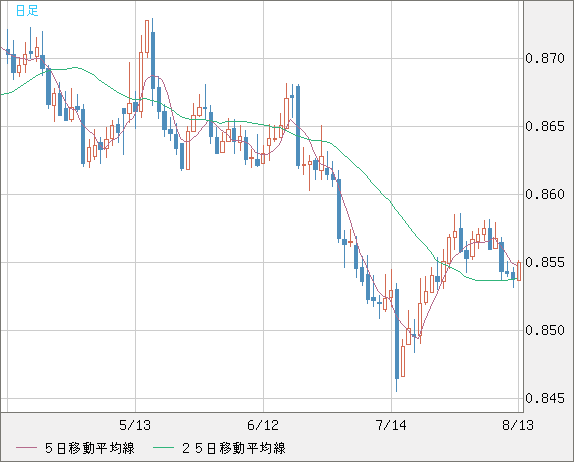
Task: Click the 5/13 date axis label
Action: click(135, 425)
